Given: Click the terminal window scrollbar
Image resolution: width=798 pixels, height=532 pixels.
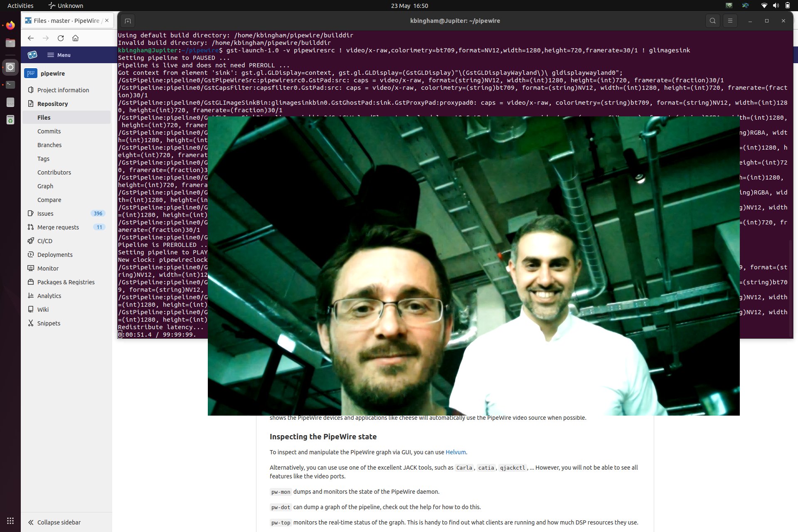Looking at the screenshot, I should (791, 288).
